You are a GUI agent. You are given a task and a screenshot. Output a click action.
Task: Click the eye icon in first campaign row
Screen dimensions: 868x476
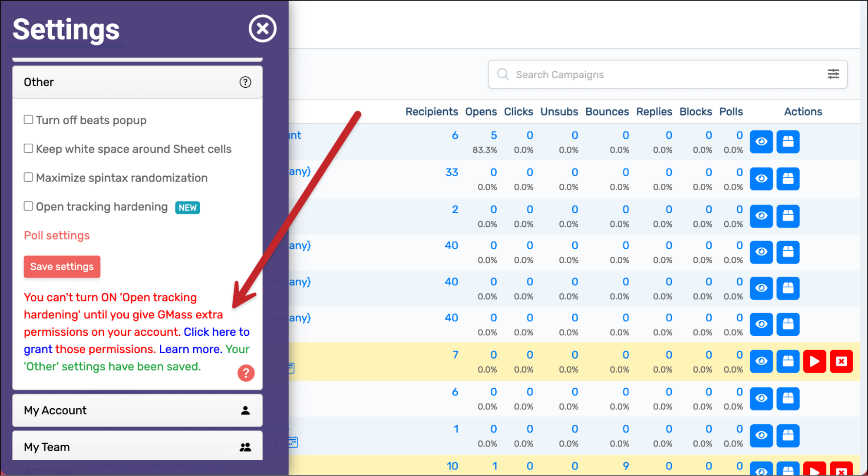click(761, 142)
